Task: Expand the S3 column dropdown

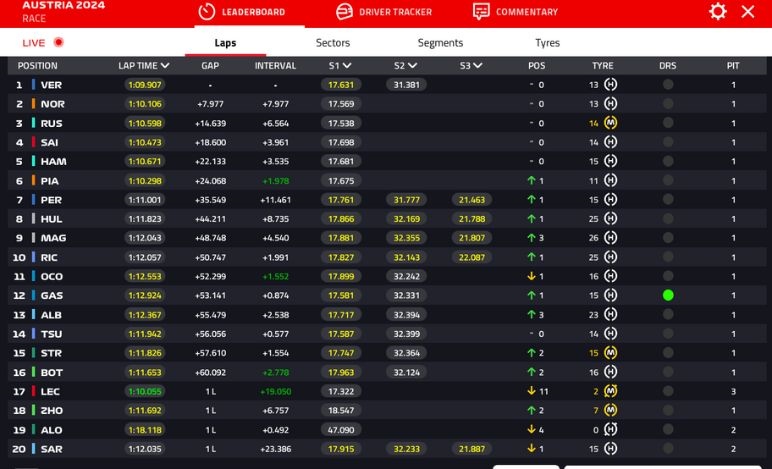Action: 477,66
